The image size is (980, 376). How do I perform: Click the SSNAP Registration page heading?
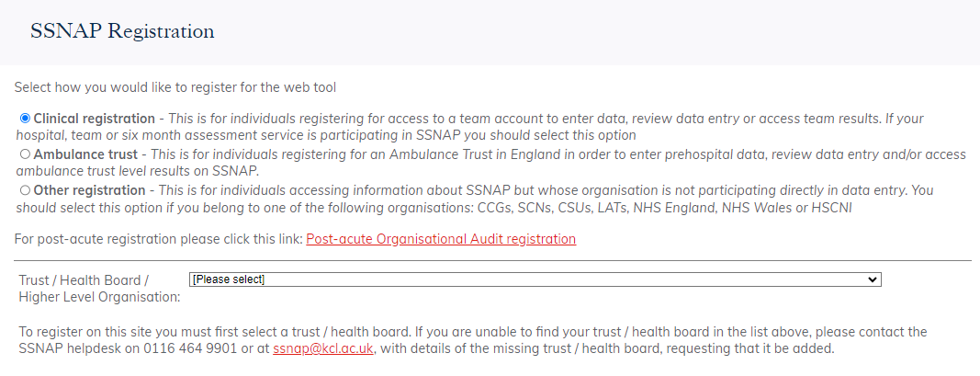(x=122, y=32)
